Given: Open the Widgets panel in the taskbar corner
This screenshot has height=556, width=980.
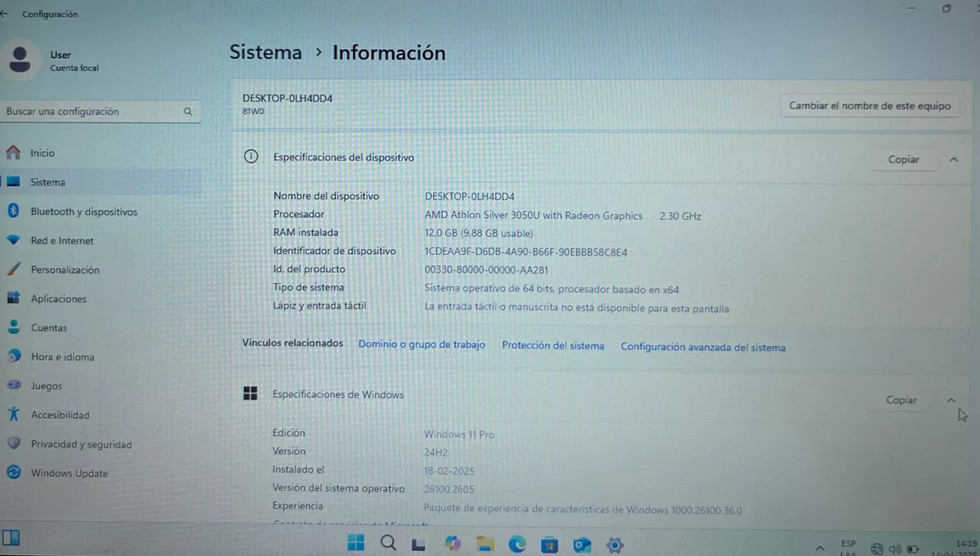Looking at the screenshot, I should click(11, 538).
